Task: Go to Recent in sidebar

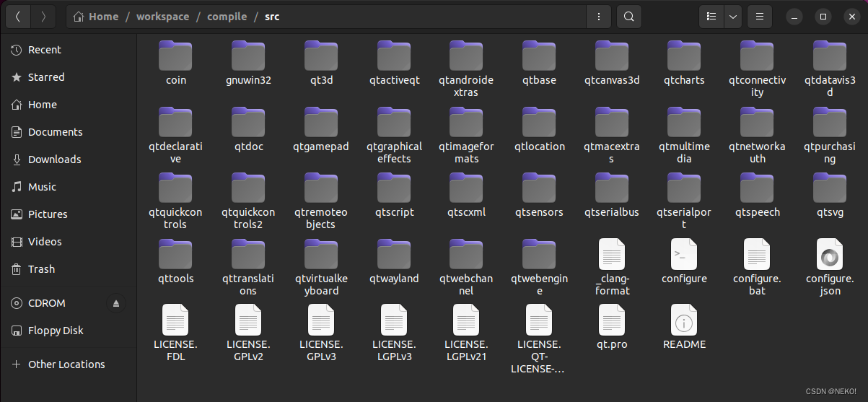Action: pos(69,50)
